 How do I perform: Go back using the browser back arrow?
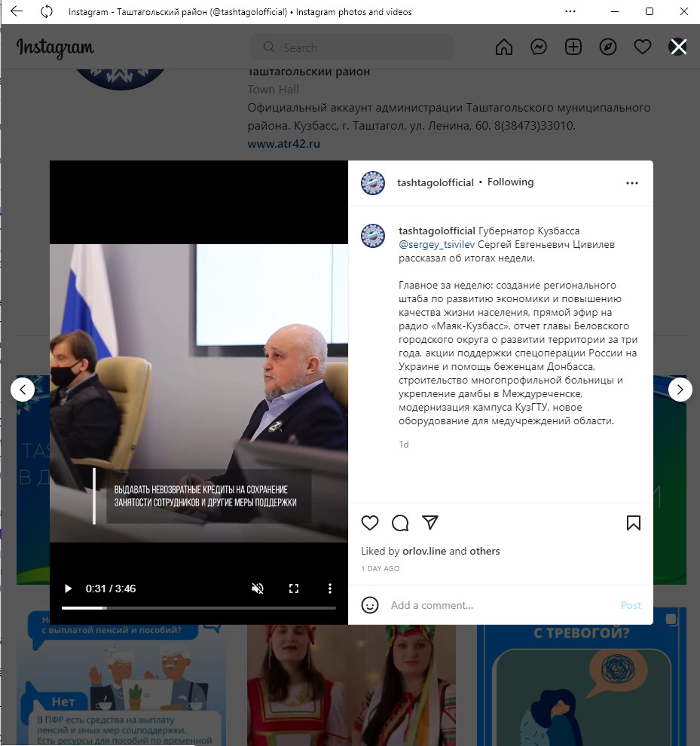pos(16,11)
